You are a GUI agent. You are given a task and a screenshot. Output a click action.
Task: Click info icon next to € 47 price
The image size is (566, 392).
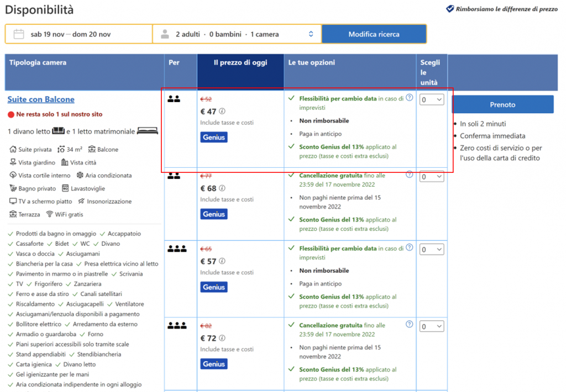pyautogui.click(x=222, y=112)
